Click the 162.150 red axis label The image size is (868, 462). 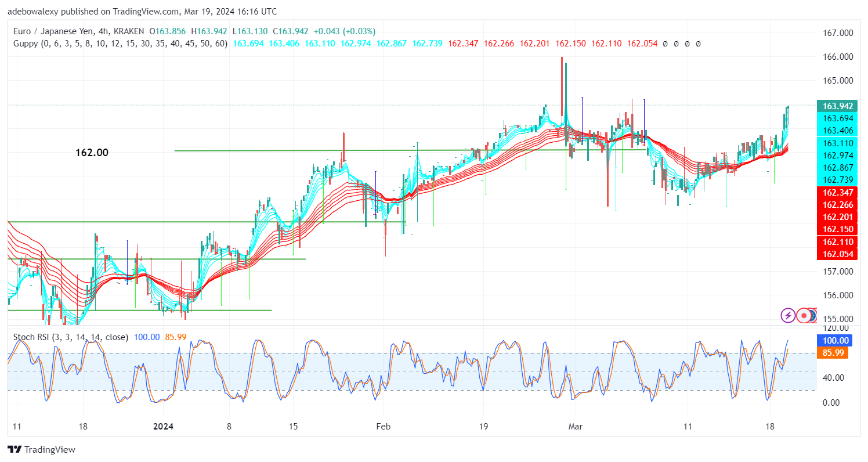tap(837, 229)
